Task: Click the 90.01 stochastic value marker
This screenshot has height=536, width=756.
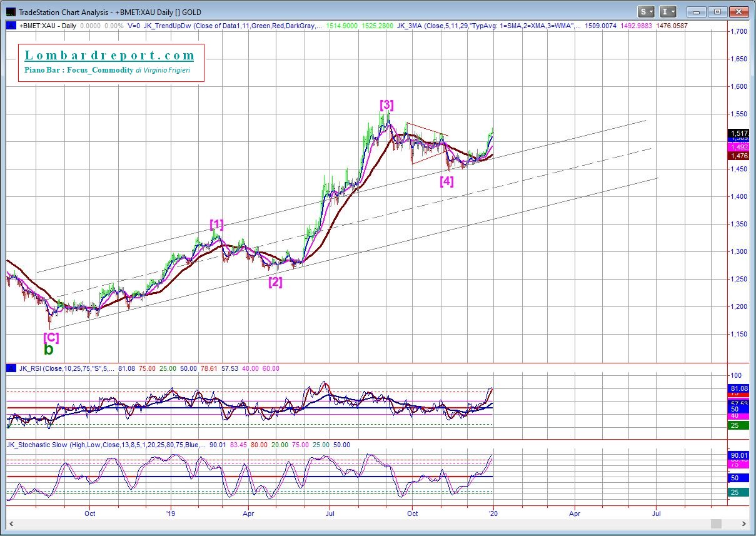Action: click(x=738, y=455)
